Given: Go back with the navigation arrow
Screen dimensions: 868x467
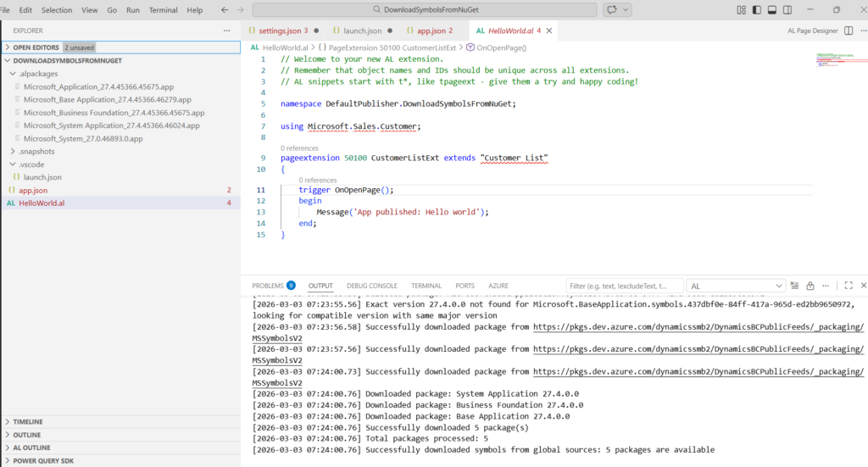Looking at the screenshot, I should 225,10.
